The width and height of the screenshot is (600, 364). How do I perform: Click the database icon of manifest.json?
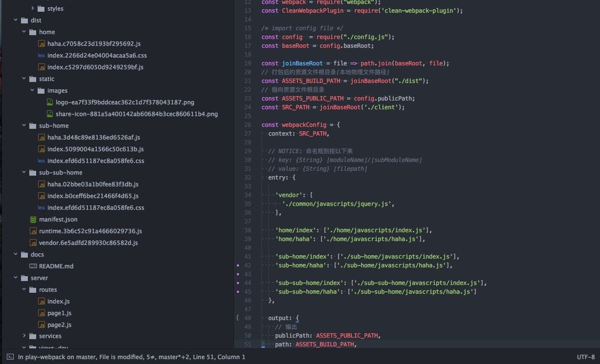(33, 220)
